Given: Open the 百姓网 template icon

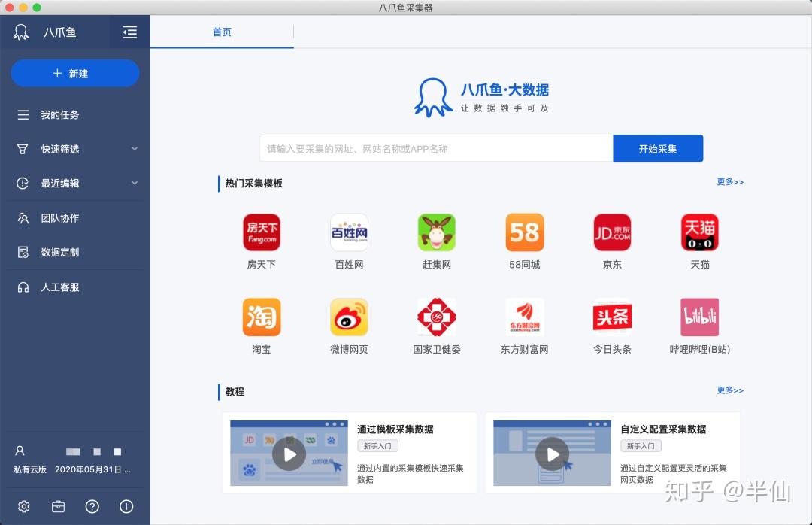Looking at the screenshot, I should point(349,232).
